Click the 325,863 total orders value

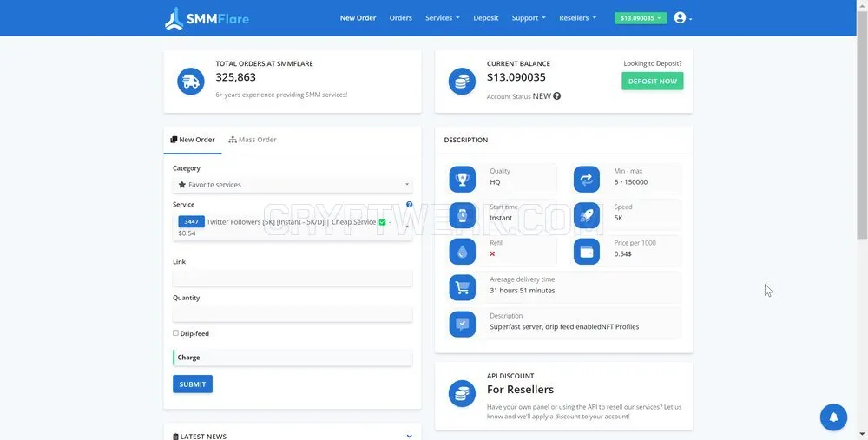(236, 77)
